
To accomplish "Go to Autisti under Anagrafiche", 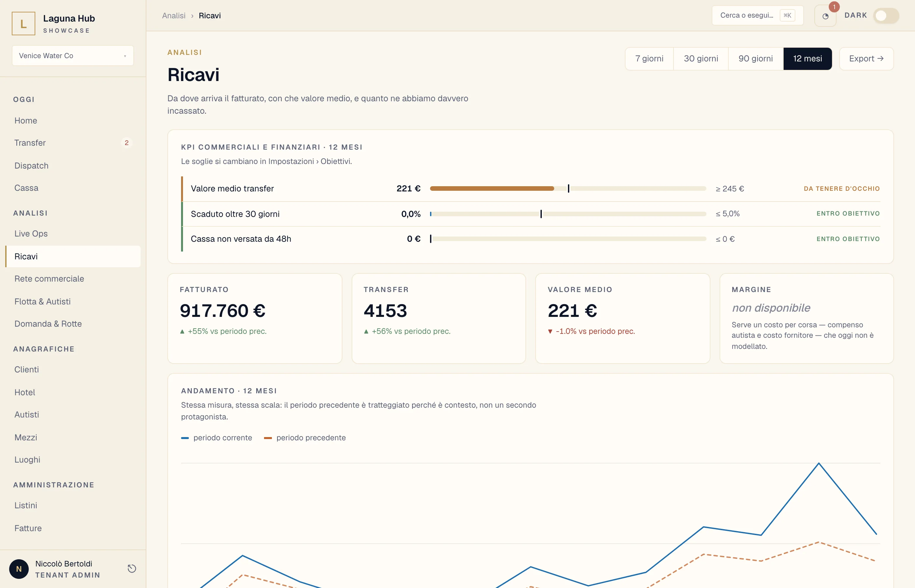I will [73, 415].
